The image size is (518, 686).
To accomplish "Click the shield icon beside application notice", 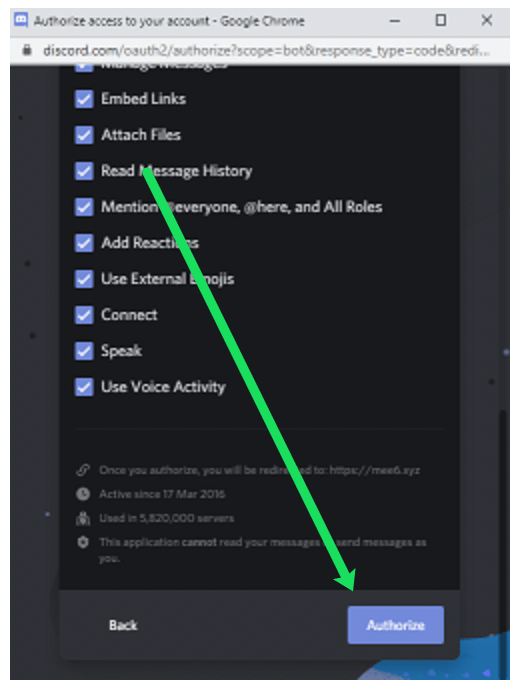I will coord(83,542).
